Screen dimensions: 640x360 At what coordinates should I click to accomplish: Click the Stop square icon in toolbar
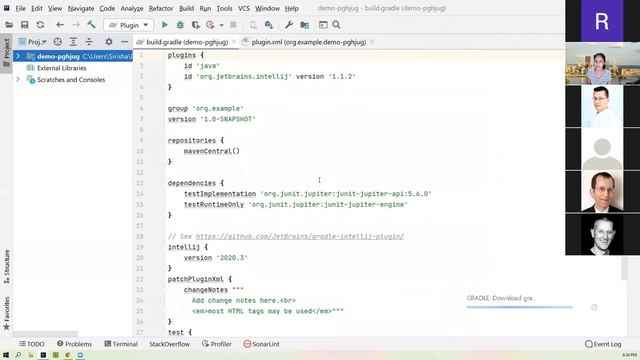pos(233,25)
